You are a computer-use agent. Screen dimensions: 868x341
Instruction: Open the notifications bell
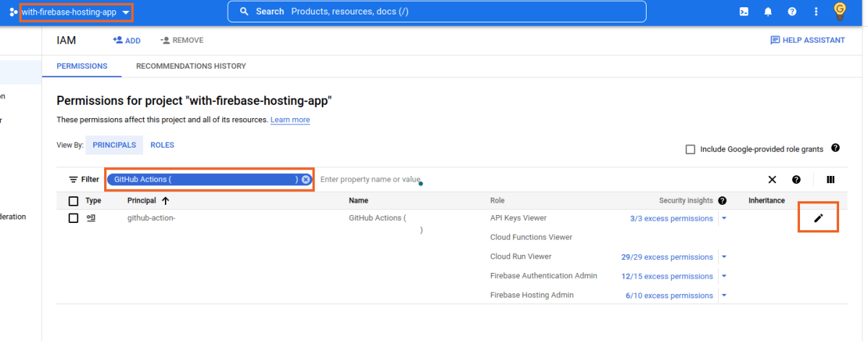(x=767, y=12)
